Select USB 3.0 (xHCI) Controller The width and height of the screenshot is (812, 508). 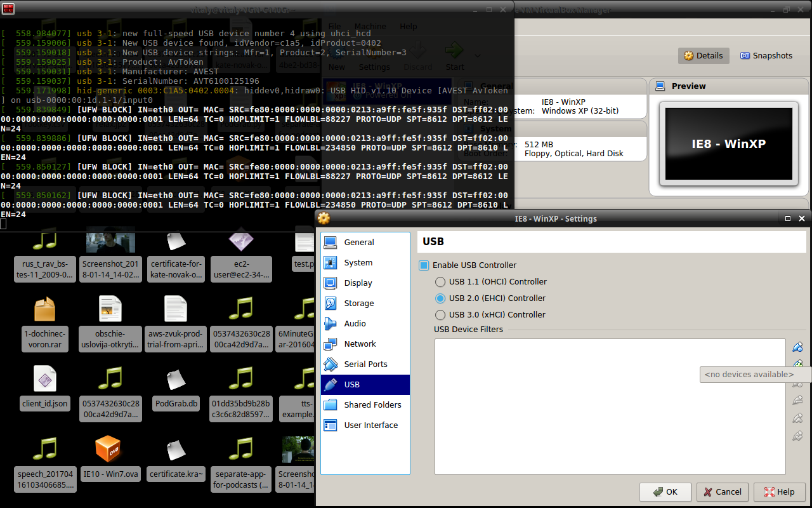pyautogui.click(x=490, y=314)
